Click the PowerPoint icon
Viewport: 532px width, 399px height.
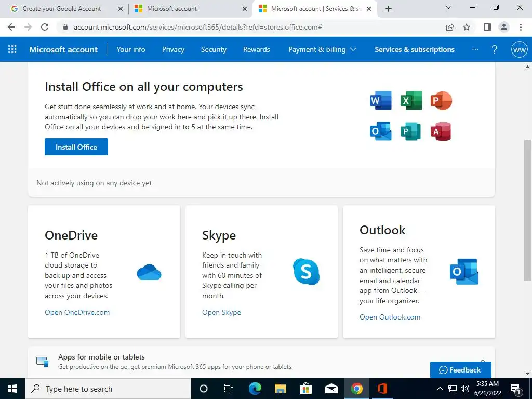[x=441, y=100]
